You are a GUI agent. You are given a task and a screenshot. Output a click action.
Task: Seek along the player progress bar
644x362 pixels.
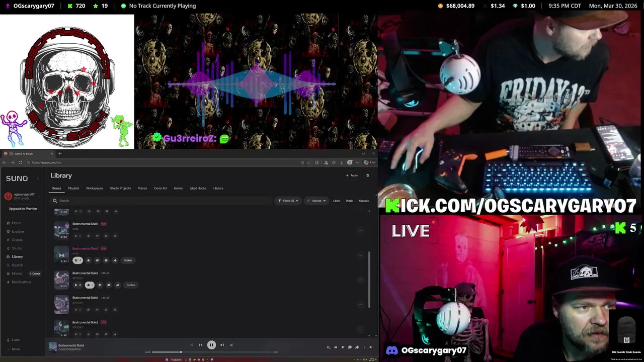[x=211, y=352]
